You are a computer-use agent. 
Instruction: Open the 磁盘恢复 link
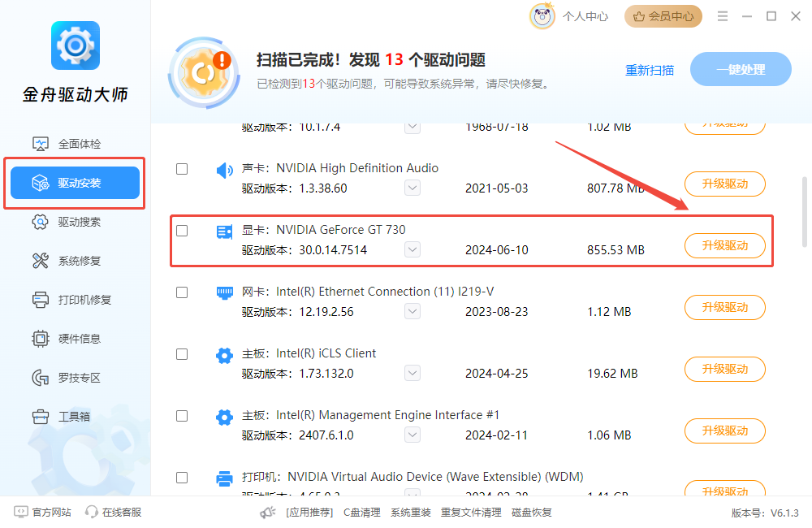[532, 513]
